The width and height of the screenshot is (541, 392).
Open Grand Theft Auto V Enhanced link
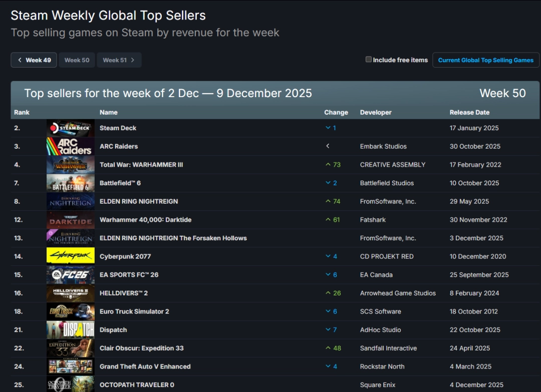tap(145, 366)
